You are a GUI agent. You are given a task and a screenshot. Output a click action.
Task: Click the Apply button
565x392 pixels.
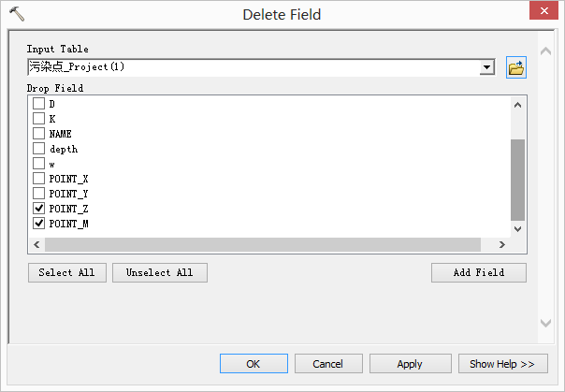point(410,364)
